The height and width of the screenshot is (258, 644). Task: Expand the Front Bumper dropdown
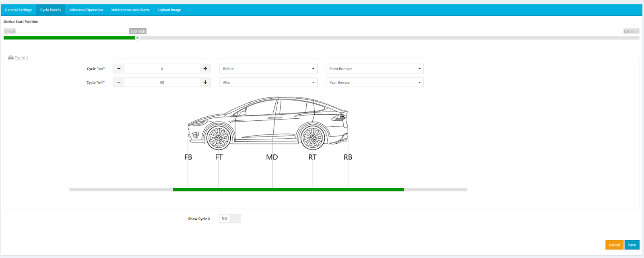[x=374, y=69]
